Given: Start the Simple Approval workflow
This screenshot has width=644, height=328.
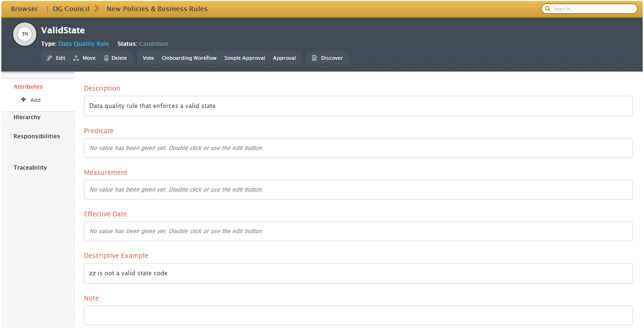Looking at the screenshot, I should pyautogui.click(x=245, y=58).
